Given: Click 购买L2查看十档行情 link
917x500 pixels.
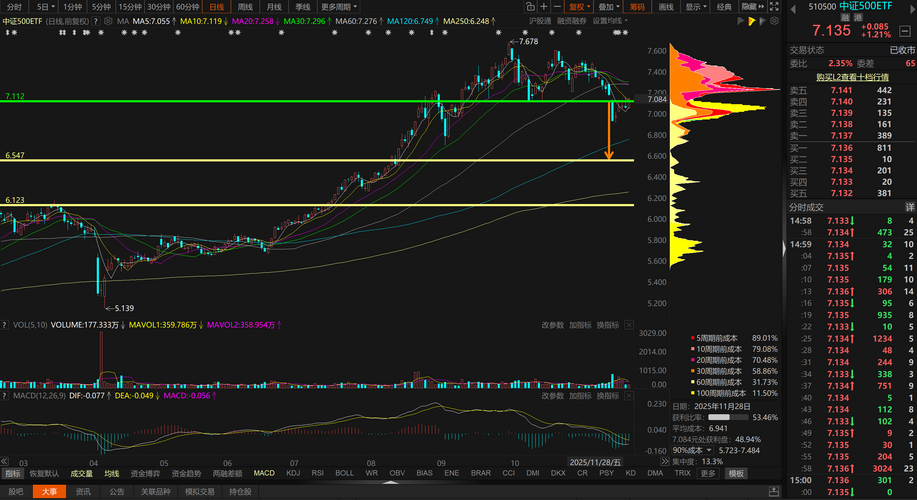Looking at the screenshot, I should pyautogui.click(x=852, y=77).
